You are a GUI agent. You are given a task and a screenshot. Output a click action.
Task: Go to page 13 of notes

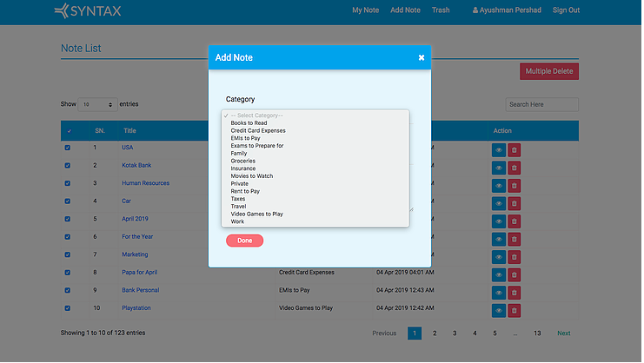[537, 333]
